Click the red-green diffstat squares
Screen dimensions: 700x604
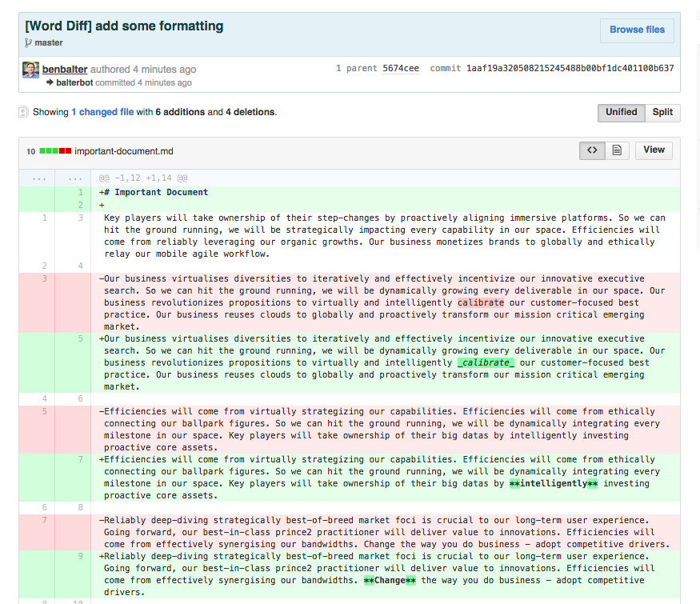(x=55, y=151)
